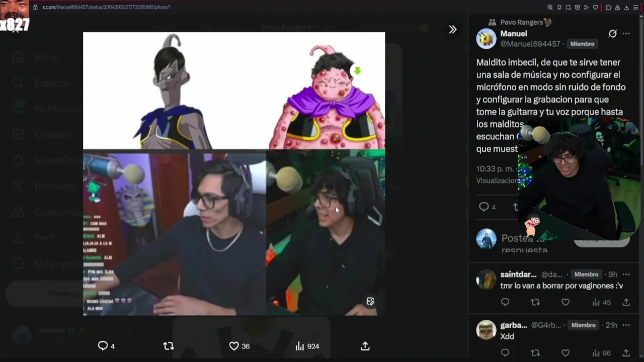Open more options on garba's comment
The height and width of the screenshot is (362, 644).
click(626, 325)
